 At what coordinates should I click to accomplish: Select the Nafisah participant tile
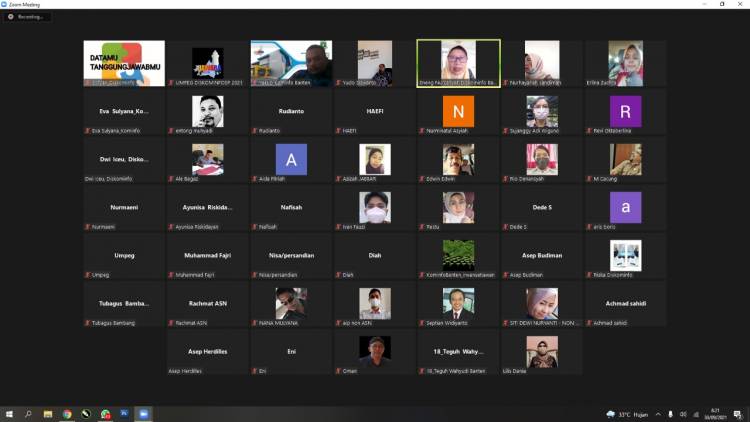pyautogui.click(x=291, y=208)
